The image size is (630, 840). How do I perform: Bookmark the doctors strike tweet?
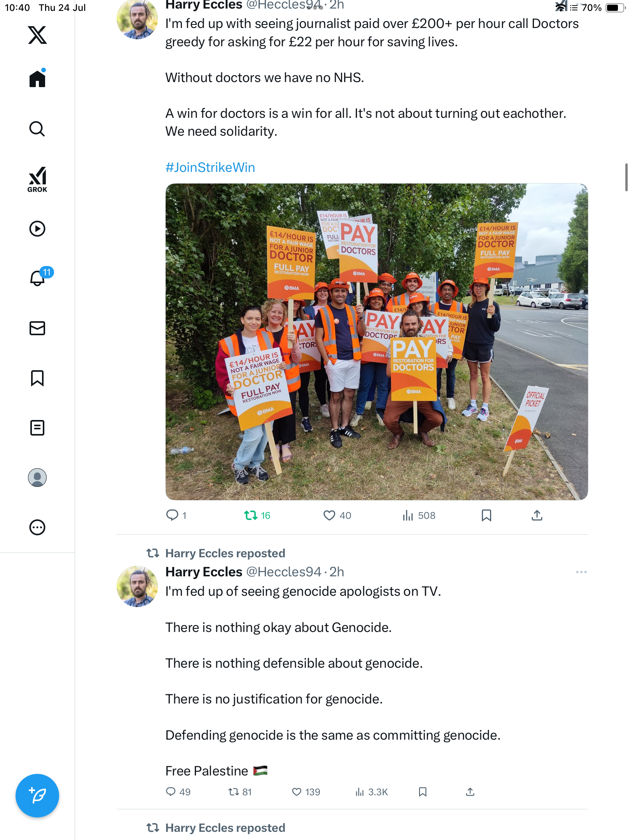[x=486, y=516]
